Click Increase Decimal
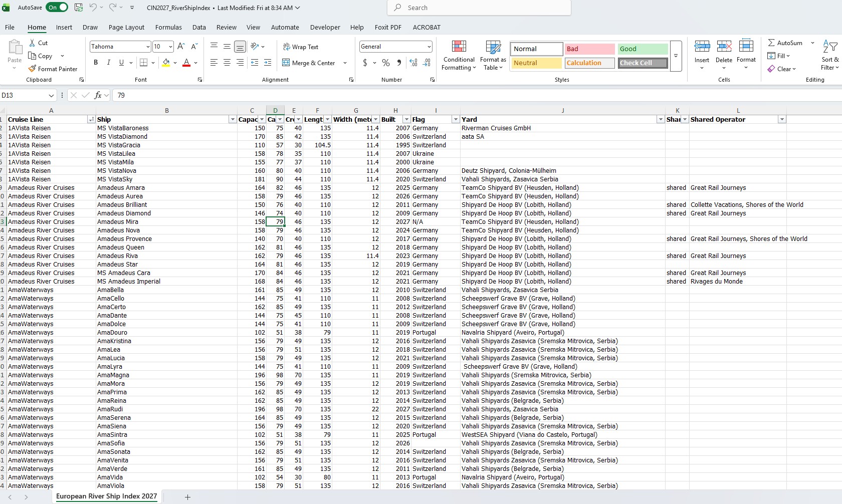 413,63
